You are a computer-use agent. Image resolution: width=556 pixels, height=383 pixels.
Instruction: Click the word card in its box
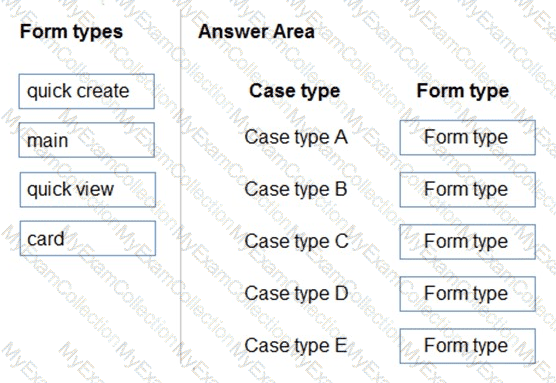point(46,239)
